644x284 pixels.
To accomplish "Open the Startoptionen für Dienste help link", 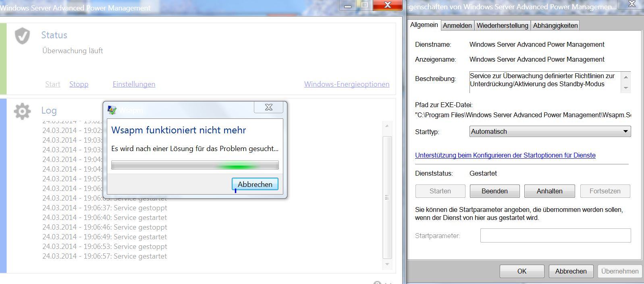I will (x=505, y=155).
